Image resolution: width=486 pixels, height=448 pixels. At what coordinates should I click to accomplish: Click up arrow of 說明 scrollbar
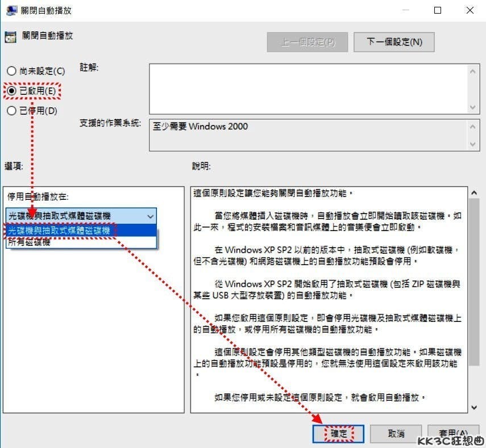tap(474, 193)
